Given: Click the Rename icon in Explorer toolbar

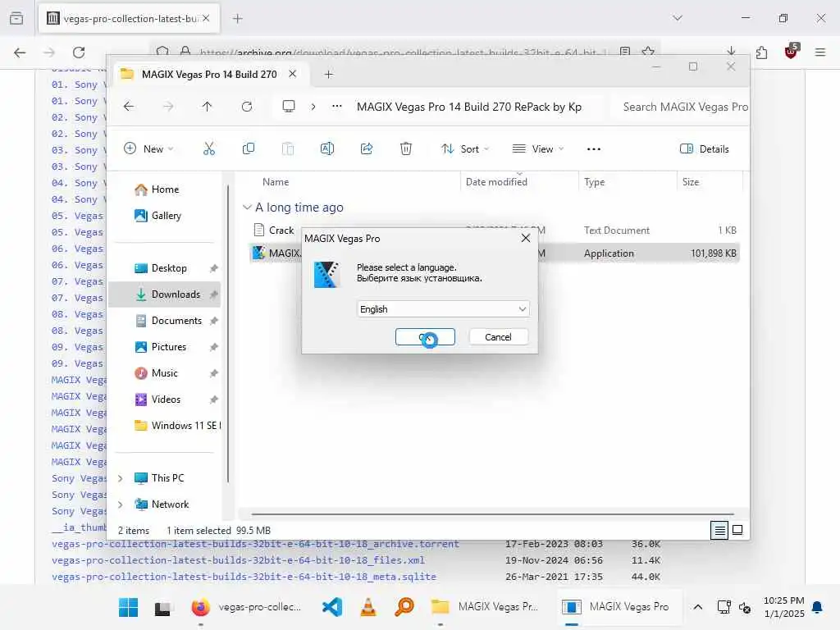Looking at the screenshot, I should tap(326, 149).
